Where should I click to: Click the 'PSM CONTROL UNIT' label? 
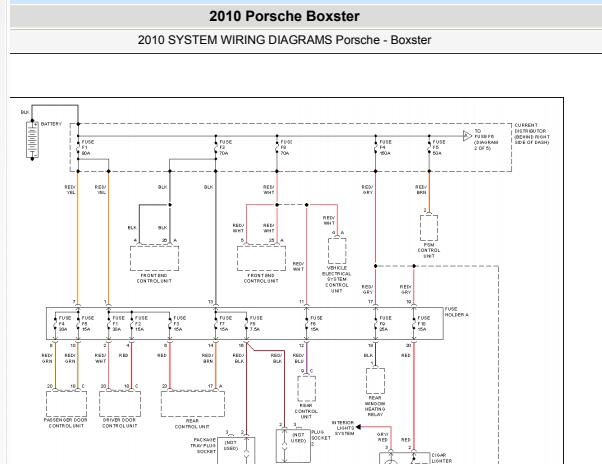coord(429,250)
